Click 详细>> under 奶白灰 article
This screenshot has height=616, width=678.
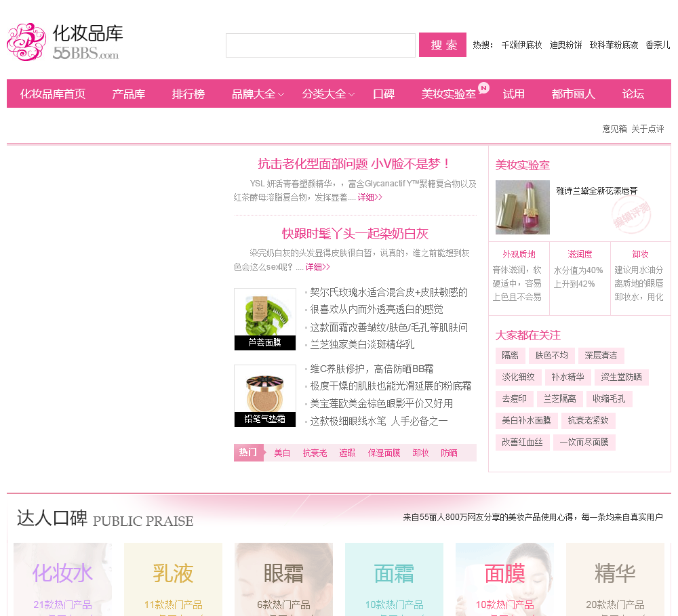[318, 267]
